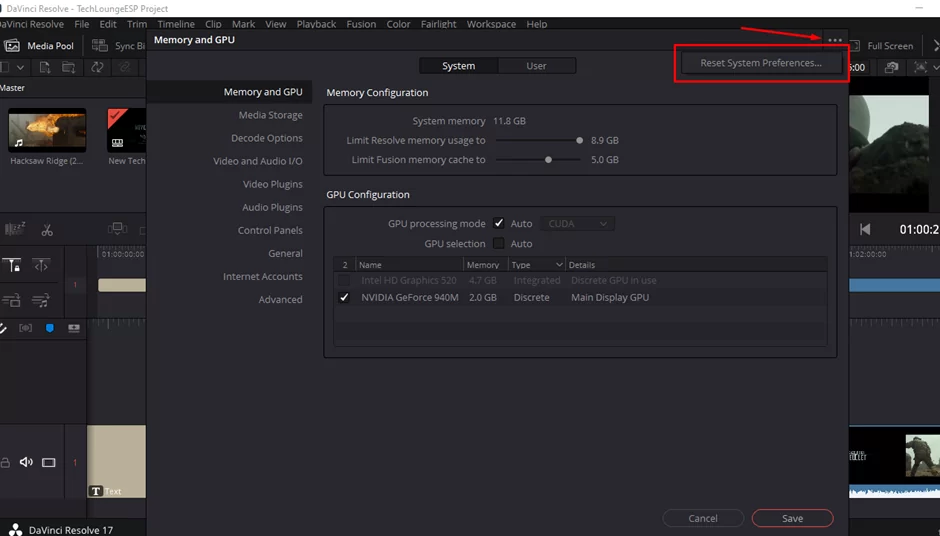Click the Name column header

point(409,264)
